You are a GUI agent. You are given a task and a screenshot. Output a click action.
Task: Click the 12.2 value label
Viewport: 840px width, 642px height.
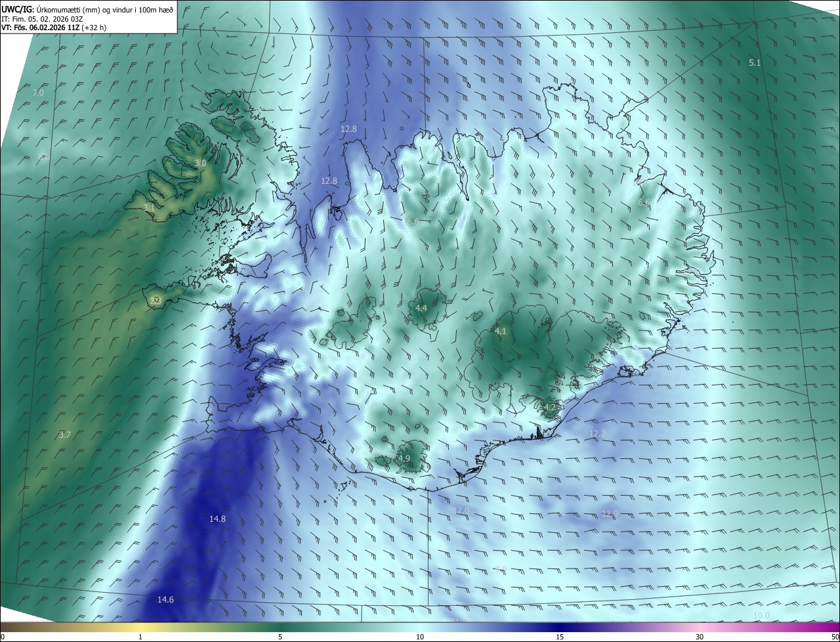pos(597,433)
